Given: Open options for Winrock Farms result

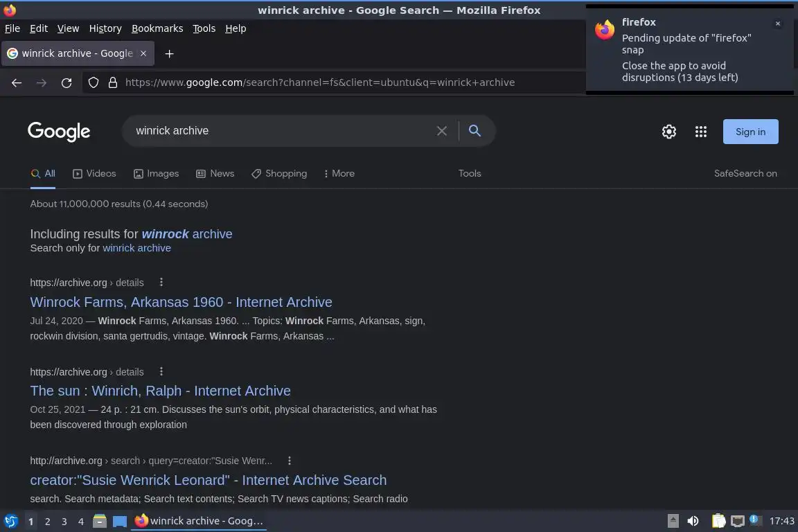Looking at the screenshot, I should point(161,282).
